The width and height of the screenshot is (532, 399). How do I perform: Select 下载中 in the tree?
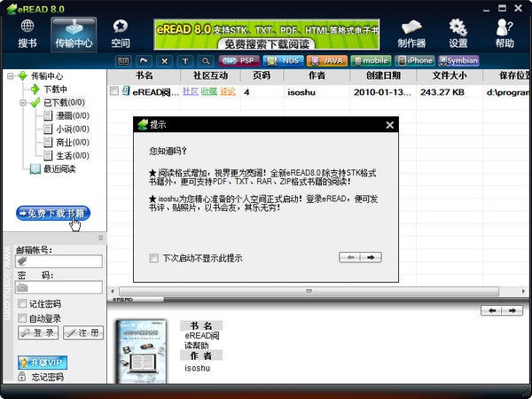tap(55, 90)
